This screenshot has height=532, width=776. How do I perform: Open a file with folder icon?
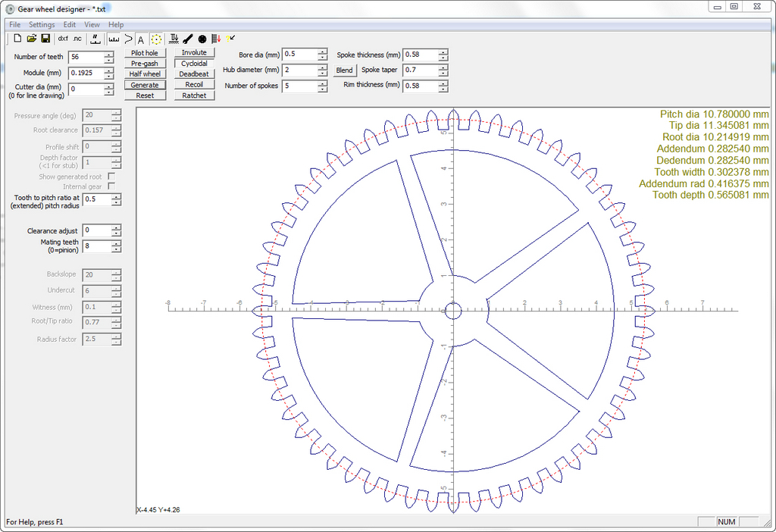(x=32, y=38)
